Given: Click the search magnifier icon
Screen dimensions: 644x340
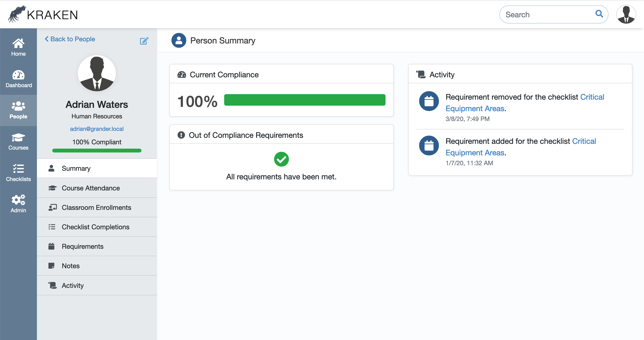Looking at the screenshot, I should pyautogui.click(x=599, y=14).
